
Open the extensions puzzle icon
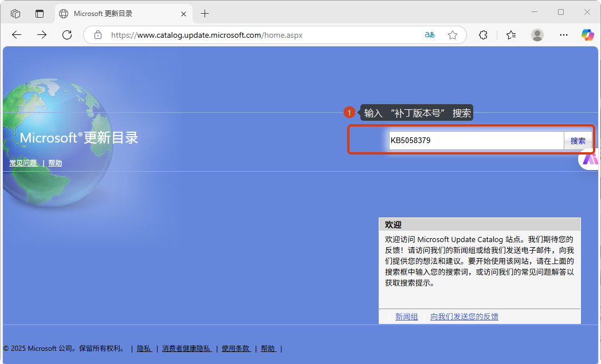tap(483, 35)
